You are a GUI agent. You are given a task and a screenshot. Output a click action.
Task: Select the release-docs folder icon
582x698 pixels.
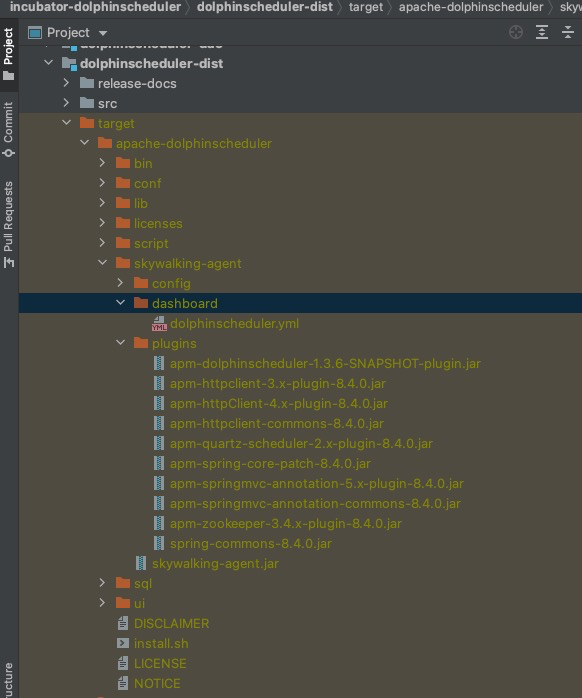87,83
